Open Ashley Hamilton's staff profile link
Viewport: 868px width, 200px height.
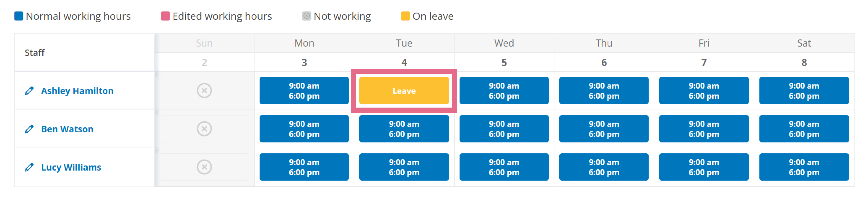[x=77, y=91]
